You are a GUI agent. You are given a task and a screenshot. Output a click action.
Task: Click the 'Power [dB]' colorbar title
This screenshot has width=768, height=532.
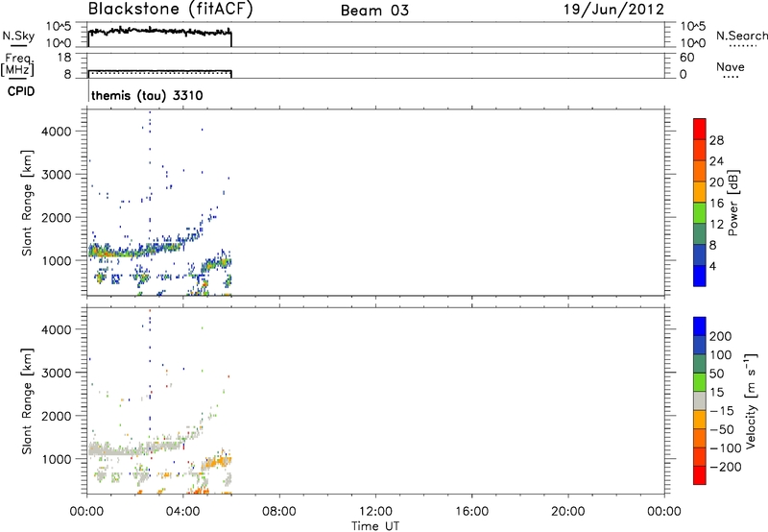coord(733,203)
